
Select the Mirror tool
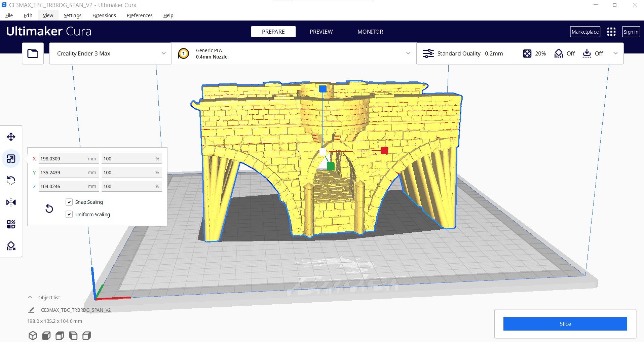(11, 202)
